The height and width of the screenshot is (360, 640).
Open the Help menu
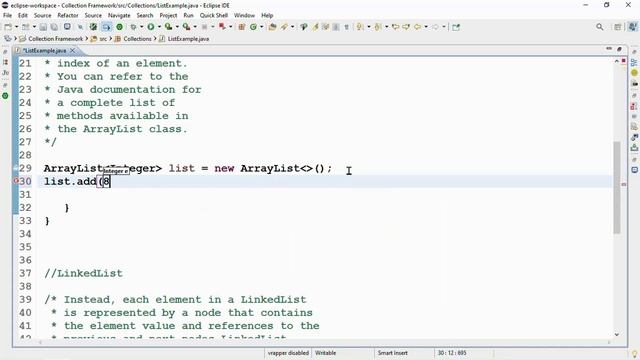point(267,15)
